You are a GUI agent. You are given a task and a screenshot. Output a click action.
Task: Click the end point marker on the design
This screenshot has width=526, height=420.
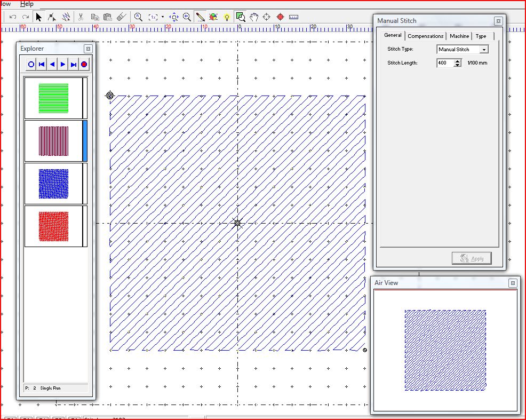(x=365, y=350)
